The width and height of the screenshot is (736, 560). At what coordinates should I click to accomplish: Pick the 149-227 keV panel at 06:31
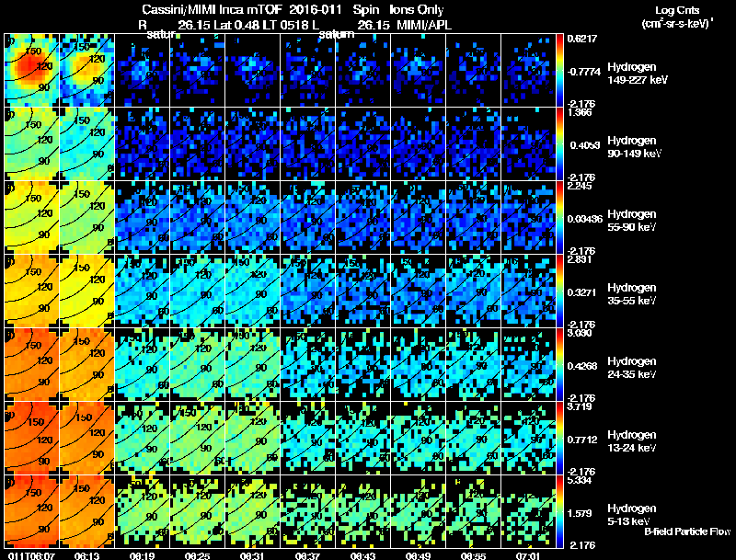(252, 70)
